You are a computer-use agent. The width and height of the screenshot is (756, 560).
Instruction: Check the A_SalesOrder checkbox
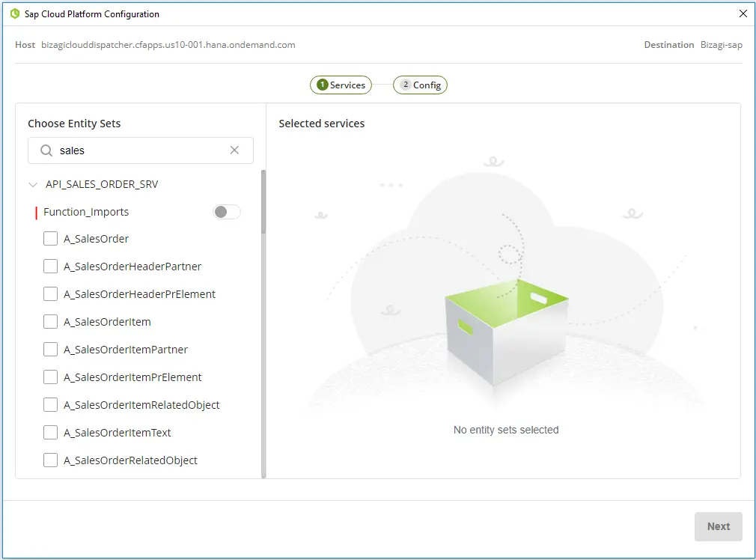coord(51,239)
